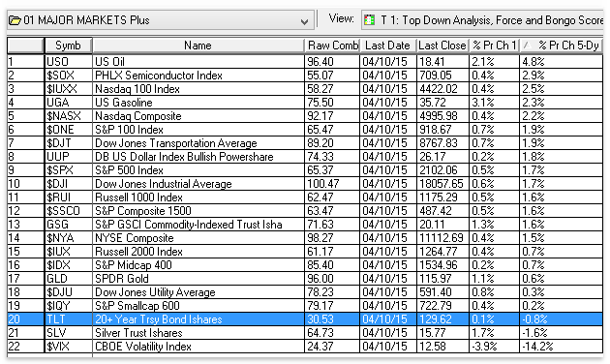Click the sort arrow in the % Pr Ch 5-Dy header
Screen dimensions: 610x364
tap(527, 45)
